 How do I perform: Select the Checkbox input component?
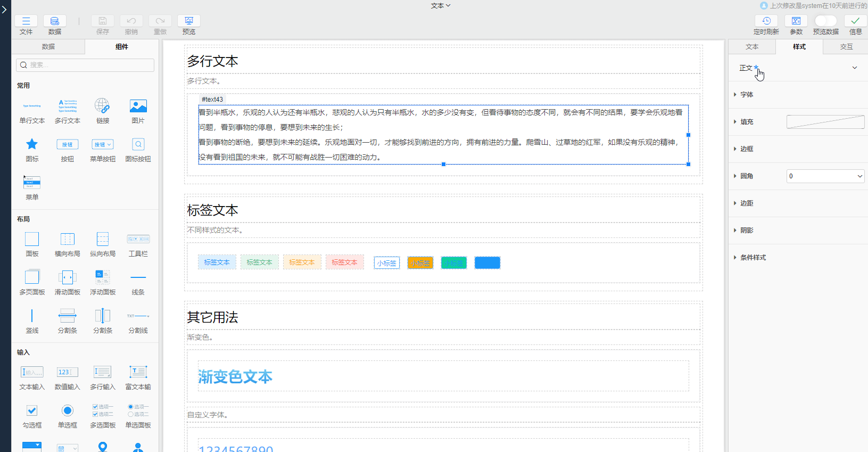coord(32,410)
